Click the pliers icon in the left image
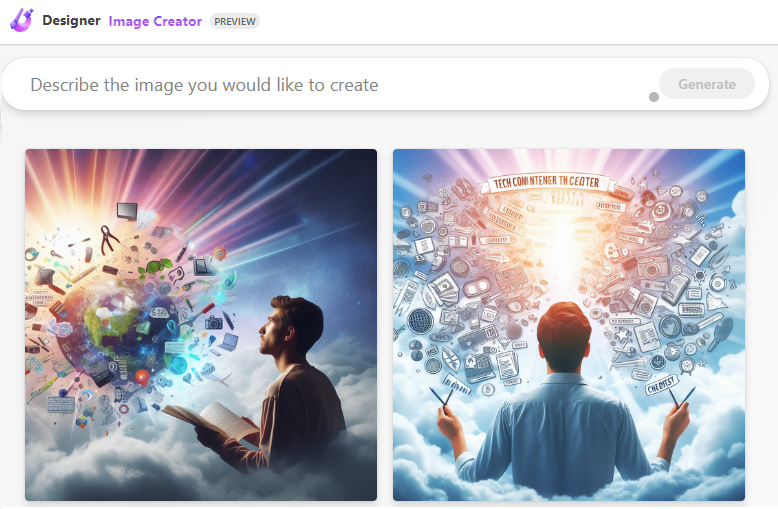Image resolution: width=778 pixels, height=509 pixels. click(x=108, y=239)
